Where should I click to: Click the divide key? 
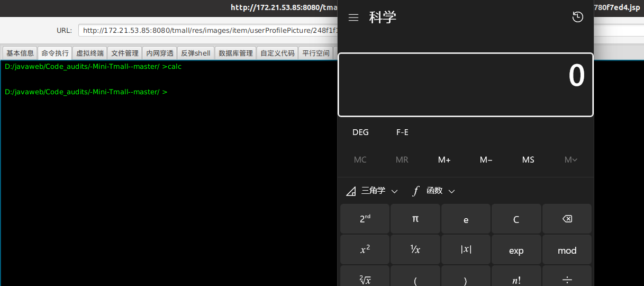[x=567, y=276]
